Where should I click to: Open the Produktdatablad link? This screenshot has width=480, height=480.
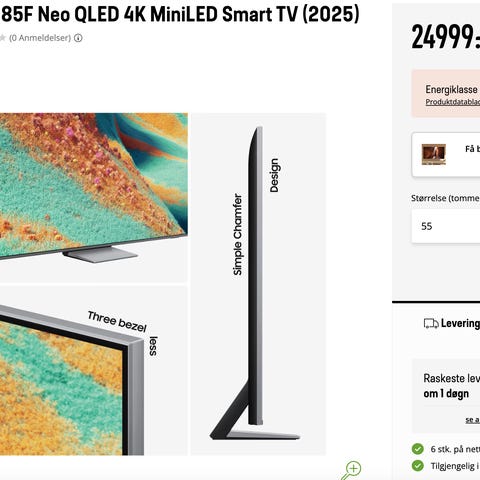(x=453, y=102)
